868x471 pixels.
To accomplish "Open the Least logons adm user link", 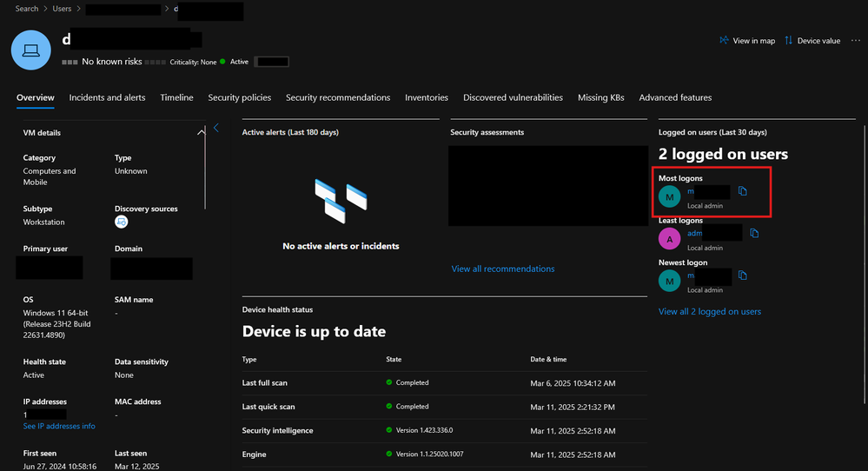I will click(695, 233).
